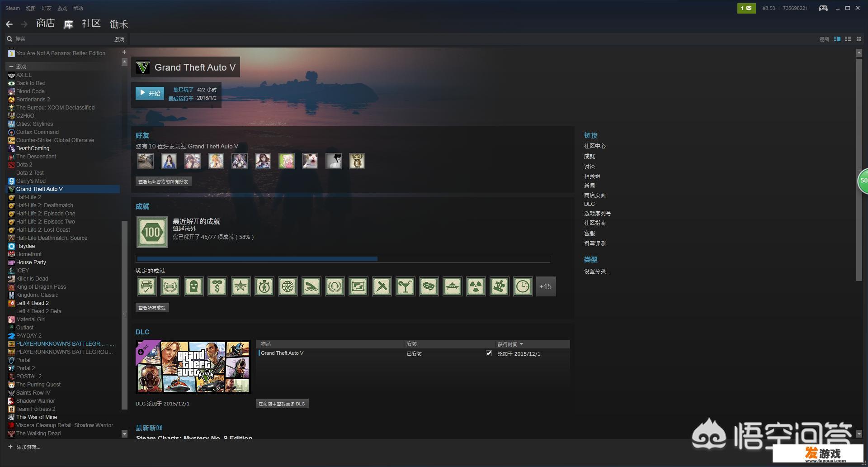Select Garry's Mod in library list
This screenshot has width=868, height=467.
pos(31,181)
